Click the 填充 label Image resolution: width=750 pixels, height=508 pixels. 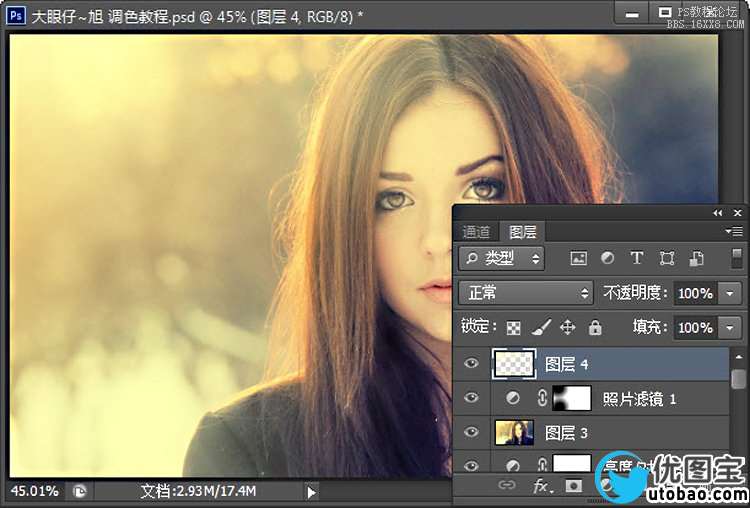point(650,327)
